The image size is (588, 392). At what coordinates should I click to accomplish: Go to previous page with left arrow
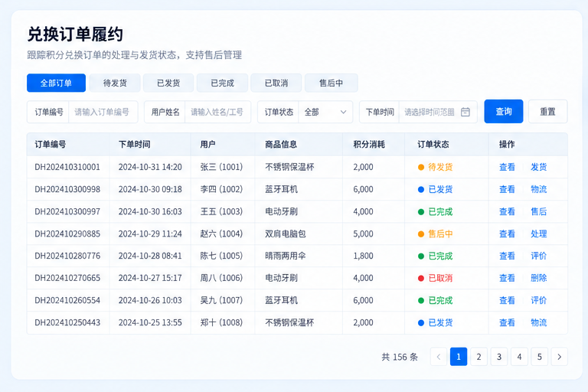[439, 357]
